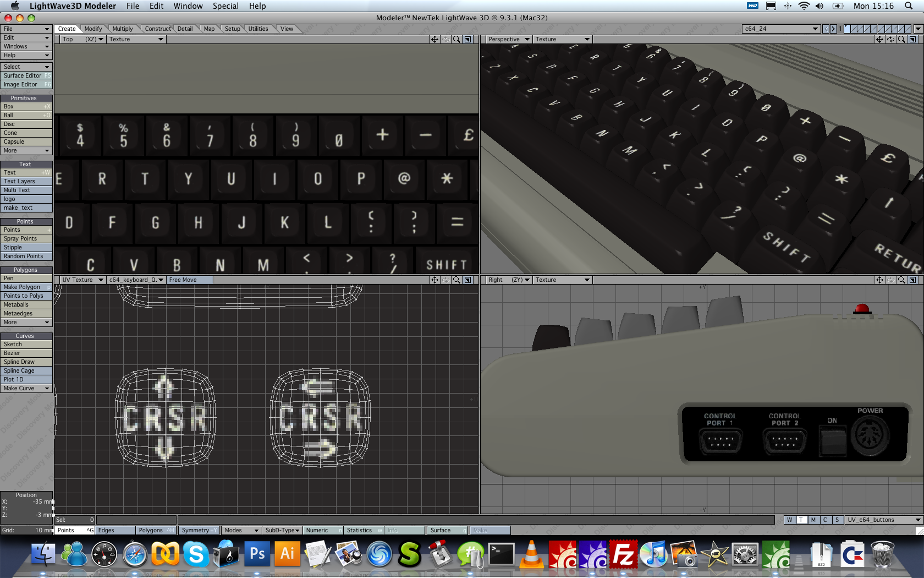
Task: Open Spotlight search in the menu bar
Action: (909, 6)
